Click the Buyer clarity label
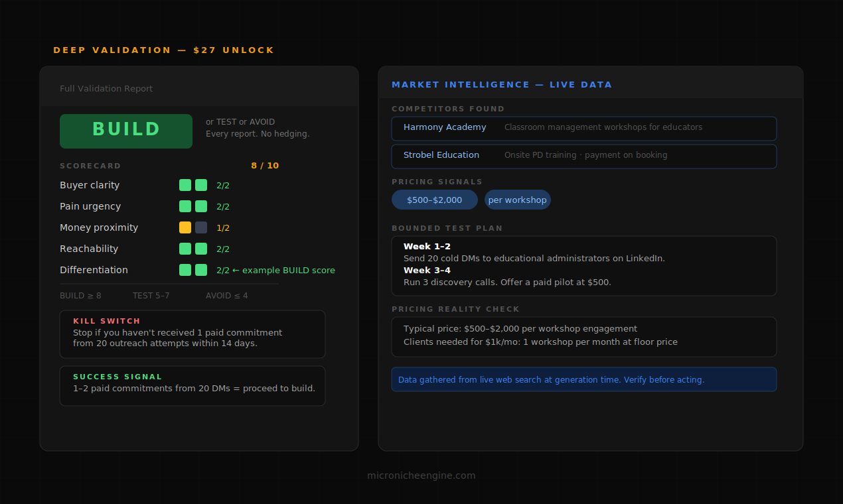 pos(90,185)
